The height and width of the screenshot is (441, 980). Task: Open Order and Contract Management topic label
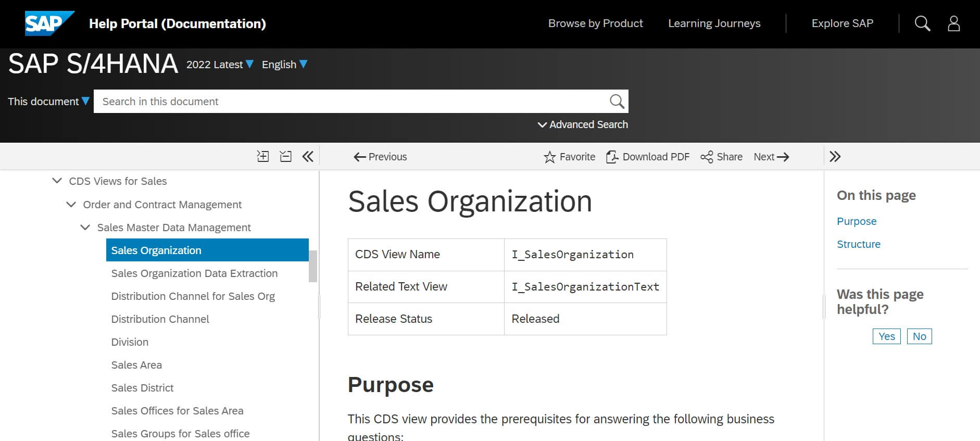162,204
